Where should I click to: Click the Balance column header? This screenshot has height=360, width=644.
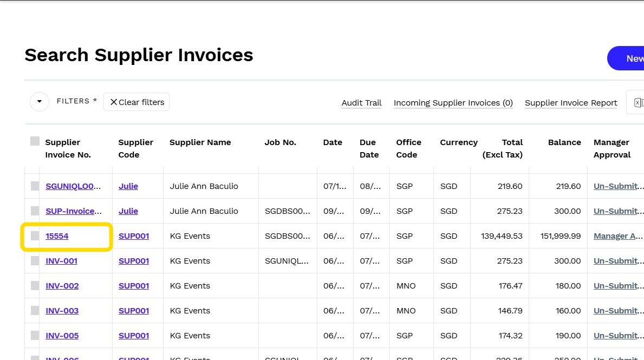564,142
